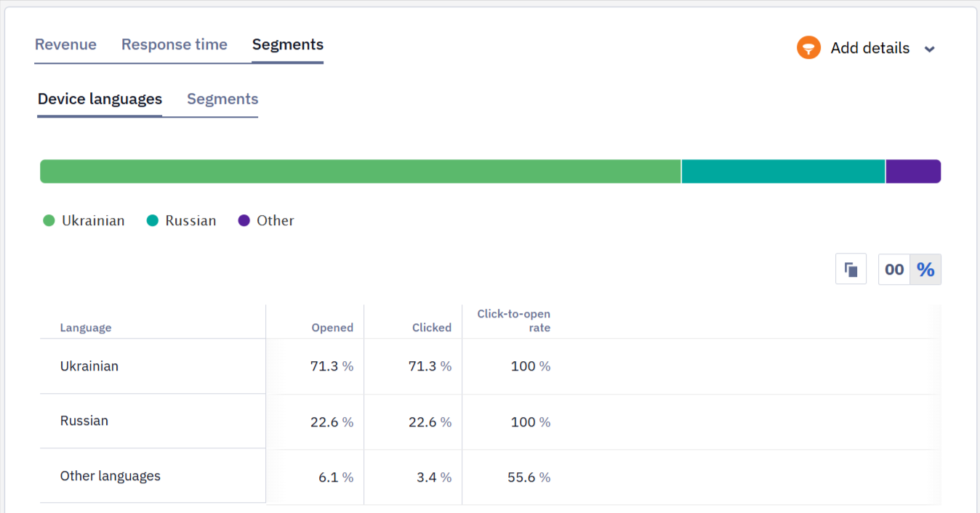
Task: Select the Ukrainian row label in table
Action: [89, 366]
